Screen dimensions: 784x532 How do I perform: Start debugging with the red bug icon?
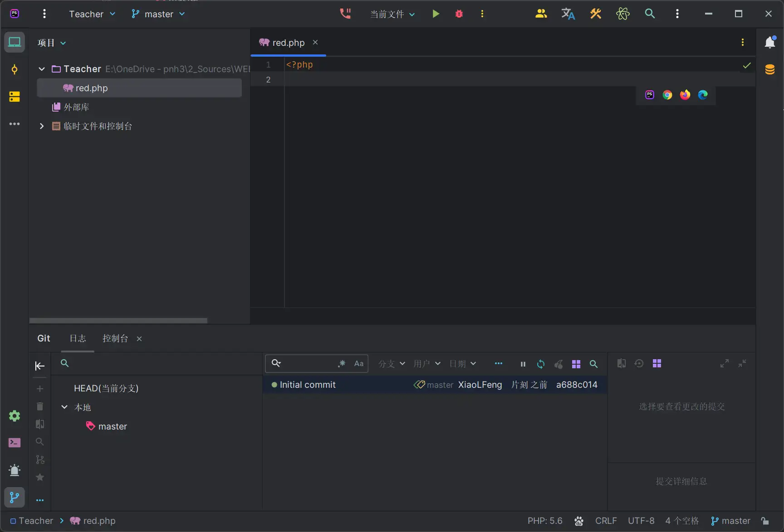pyautogui.click(x=459, y=14)
